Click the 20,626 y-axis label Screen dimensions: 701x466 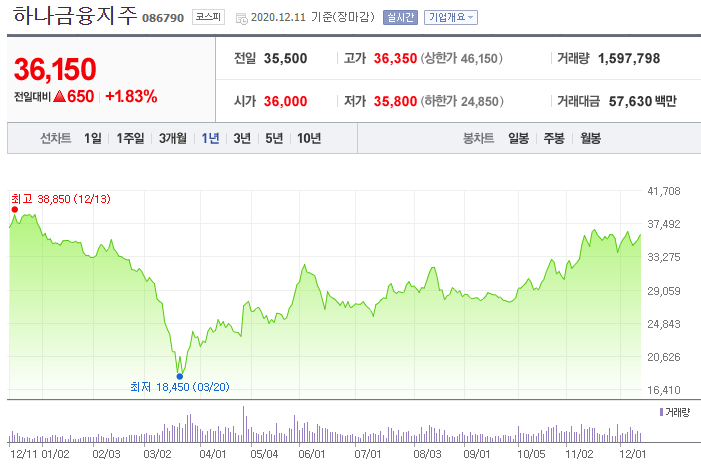tap(664, 357)
